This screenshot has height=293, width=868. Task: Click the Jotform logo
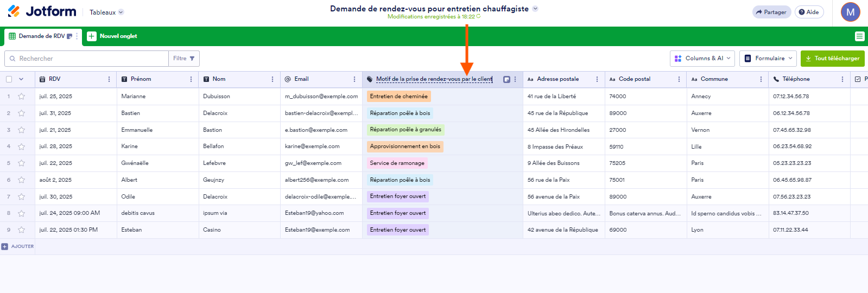coord(42,11)
